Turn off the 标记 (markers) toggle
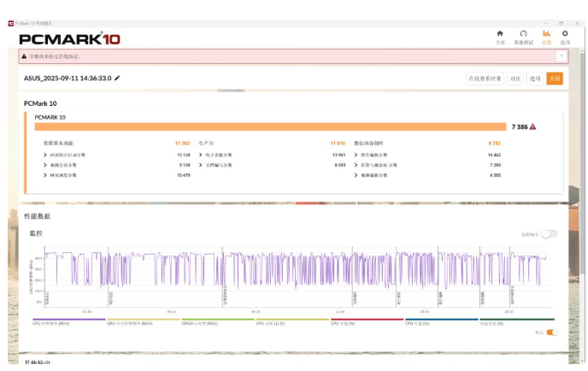Screen dimensions: 588x371 pos(552,333)
